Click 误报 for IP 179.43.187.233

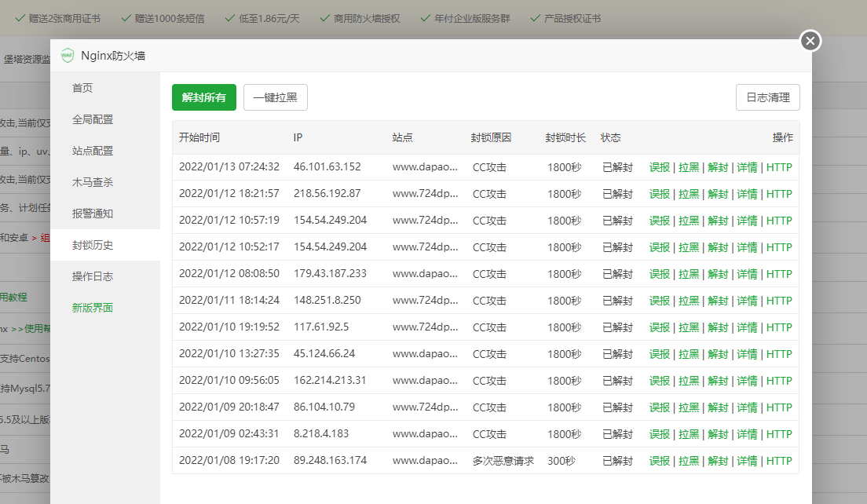(x=659, y=274)
